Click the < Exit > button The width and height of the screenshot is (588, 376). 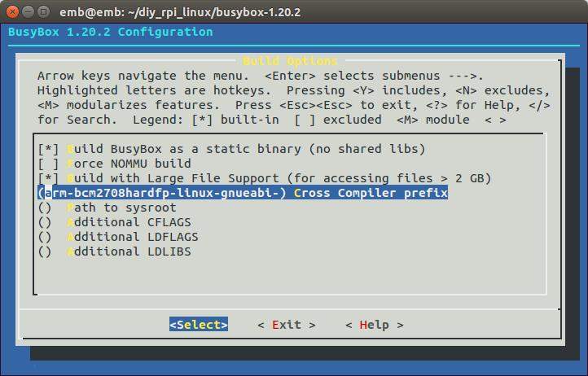[x=287, y=325]
